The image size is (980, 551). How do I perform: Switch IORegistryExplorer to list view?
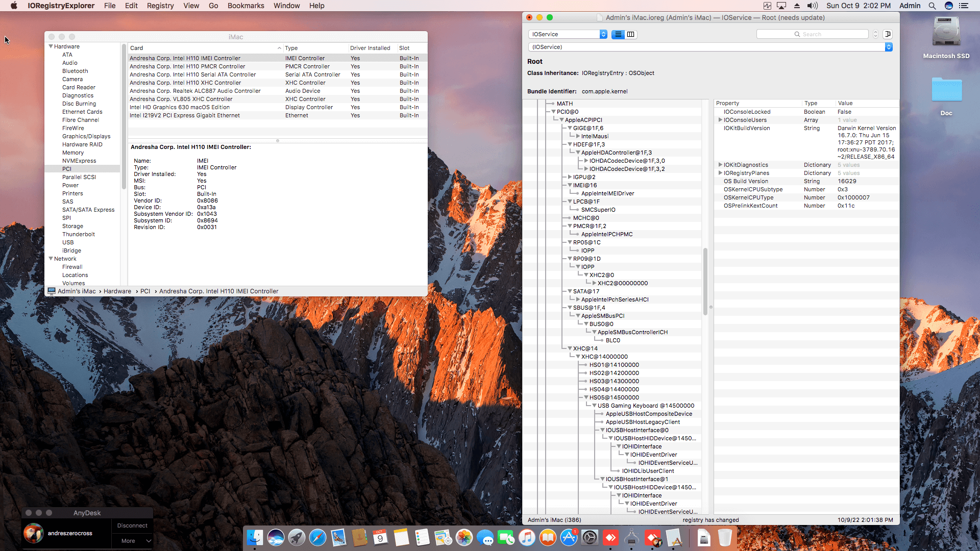618,34
